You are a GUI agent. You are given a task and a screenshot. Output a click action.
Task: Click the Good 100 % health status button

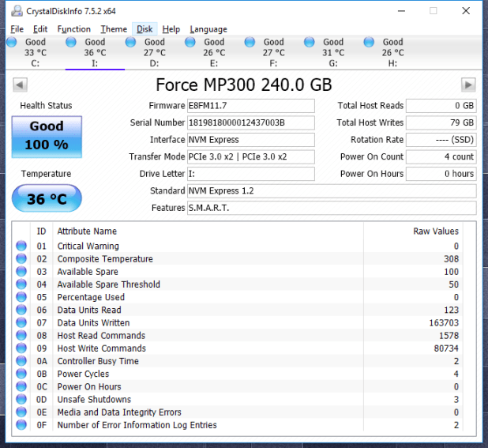[47, 137]
